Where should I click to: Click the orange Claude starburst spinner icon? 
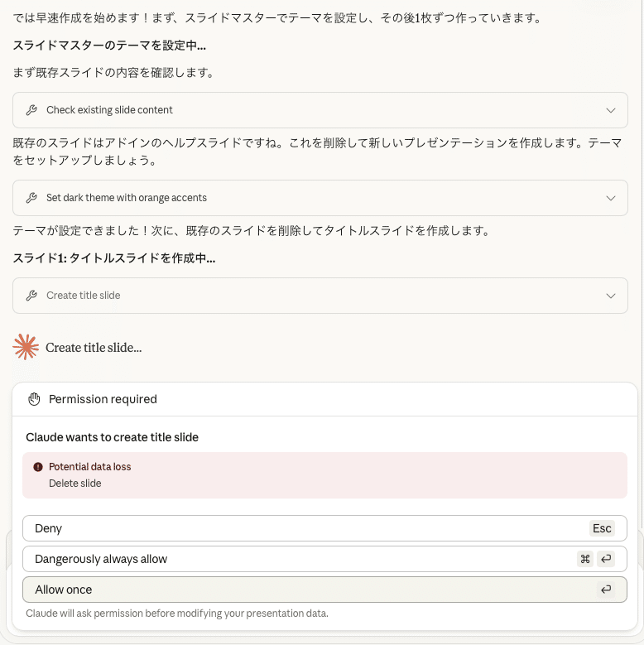[26, 347]
